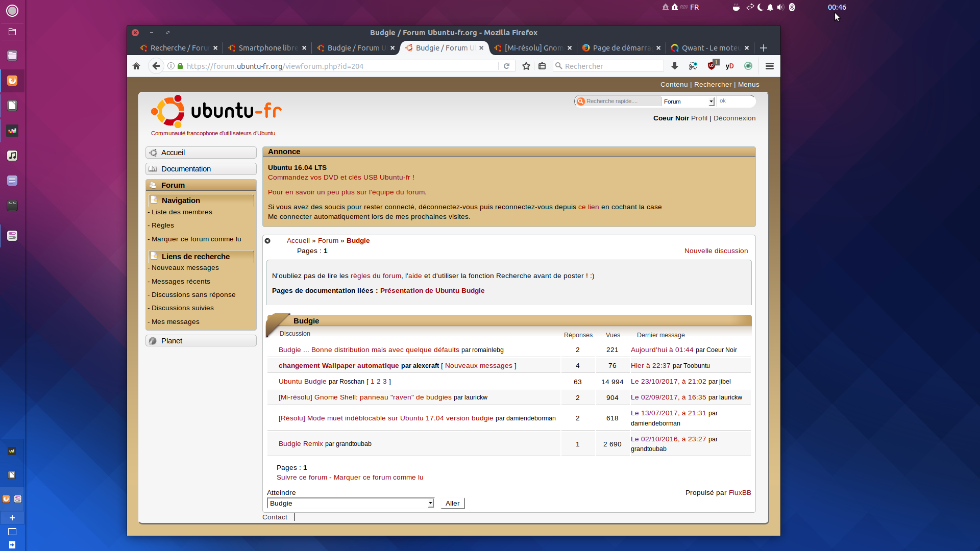Image resolution: width=980 pixels, height=551 pixels.
Task: Open the Documentation sidebar menu item
Action: coord(201,169)
